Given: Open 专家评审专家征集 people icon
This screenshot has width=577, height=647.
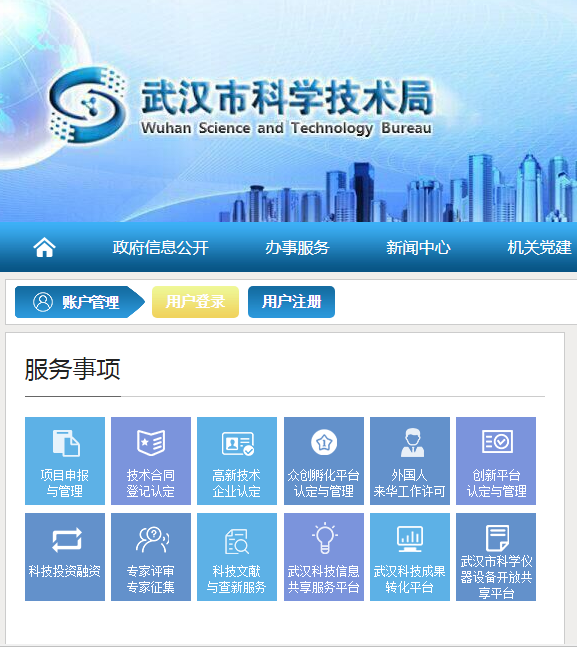Looking at the screenshot, I should click(x=152, y=539).
